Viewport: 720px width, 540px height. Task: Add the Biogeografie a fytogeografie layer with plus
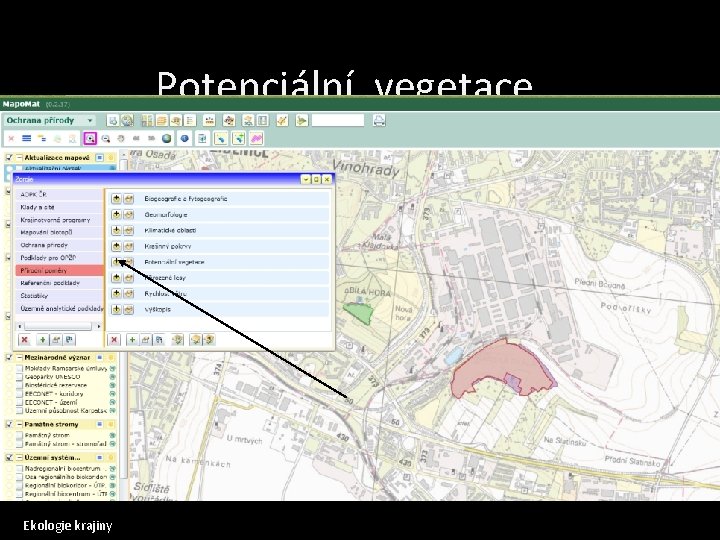point(116,199)
